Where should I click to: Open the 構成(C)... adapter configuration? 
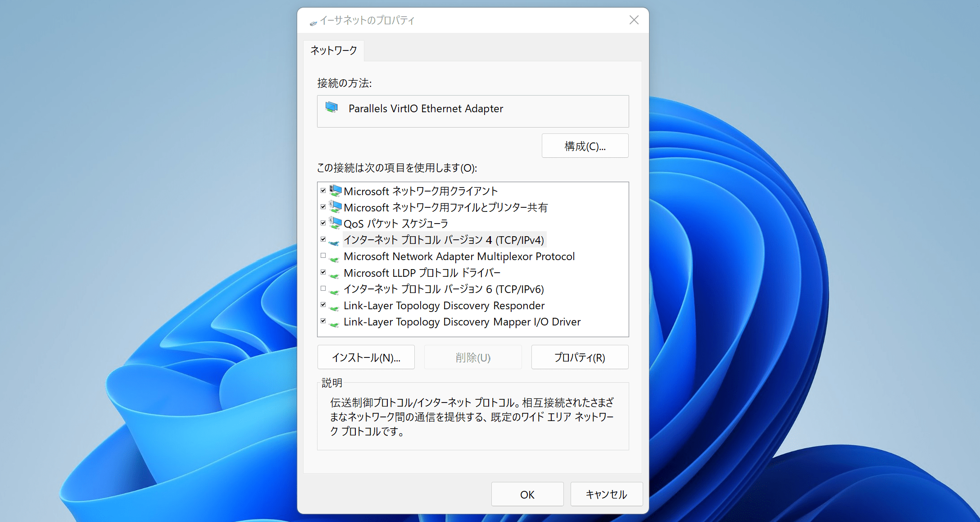click(x=585, y=146)
